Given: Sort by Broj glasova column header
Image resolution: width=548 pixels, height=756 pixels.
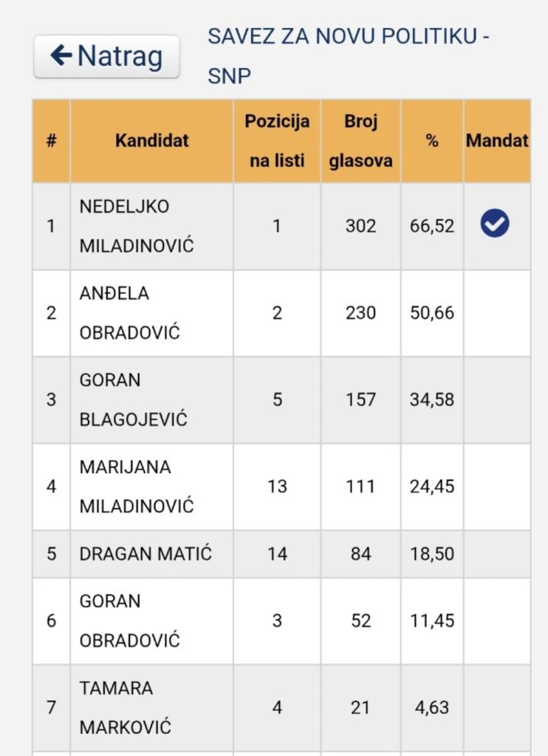Looking at the screenshot, I should [x=360, y=140].
